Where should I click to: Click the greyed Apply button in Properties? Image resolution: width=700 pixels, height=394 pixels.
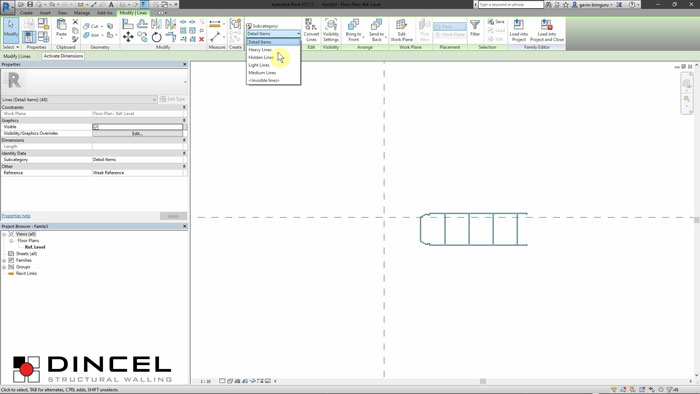173,216
